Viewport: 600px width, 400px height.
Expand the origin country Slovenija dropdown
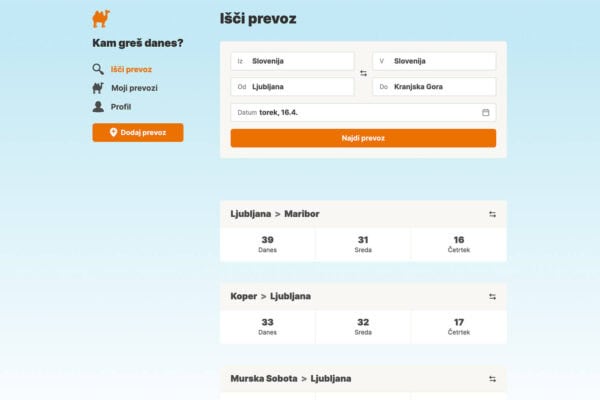coord(292,61)
